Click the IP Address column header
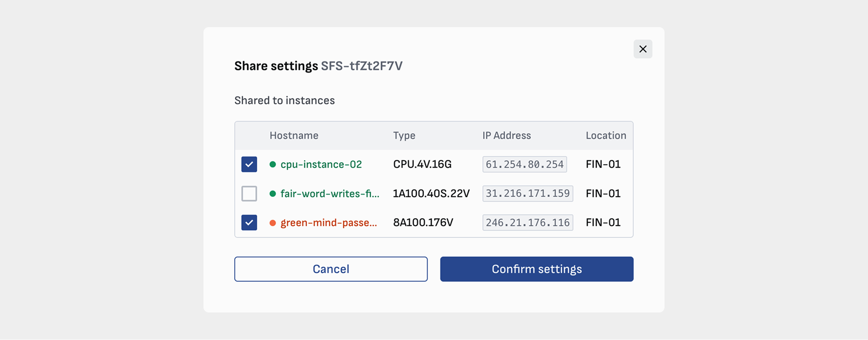Viewport: 868px width, 340px height. 506,135
